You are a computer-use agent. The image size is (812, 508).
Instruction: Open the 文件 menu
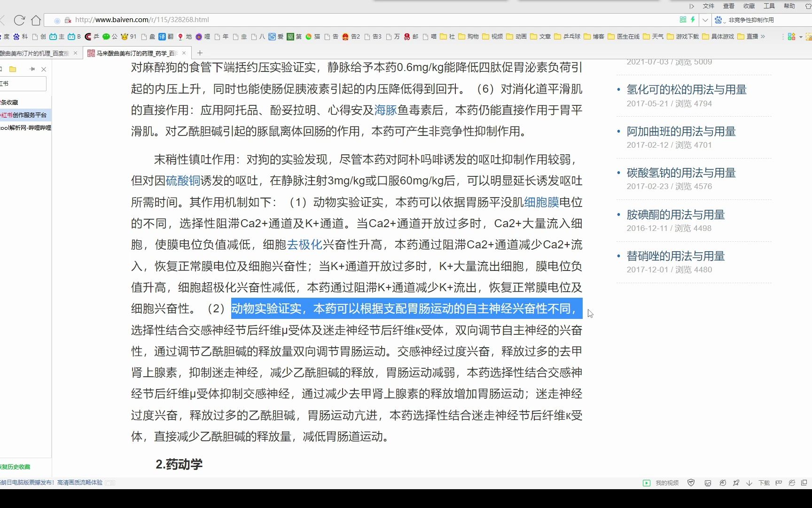[708, 6]
